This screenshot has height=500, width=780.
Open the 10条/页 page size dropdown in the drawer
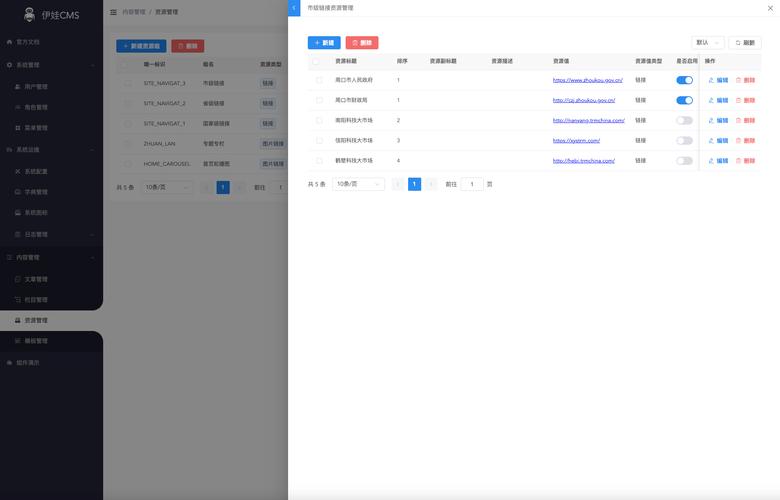click(358, 184)
